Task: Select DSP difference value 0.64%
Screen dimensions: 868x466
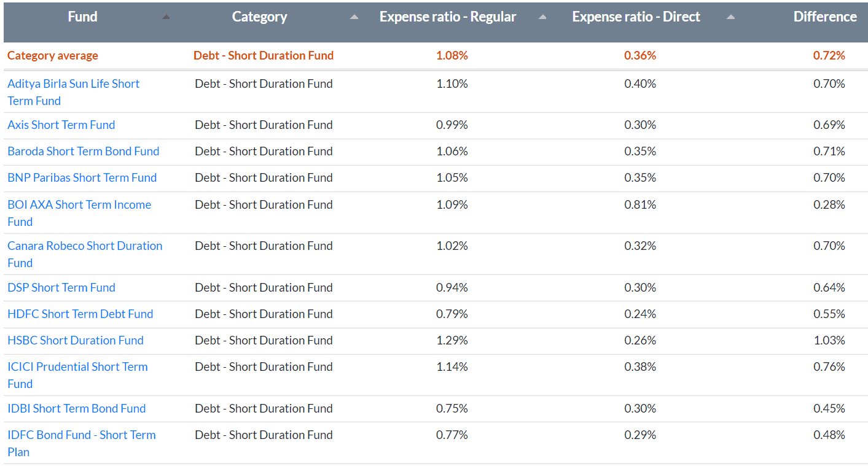Action: (x=829, y=287)
